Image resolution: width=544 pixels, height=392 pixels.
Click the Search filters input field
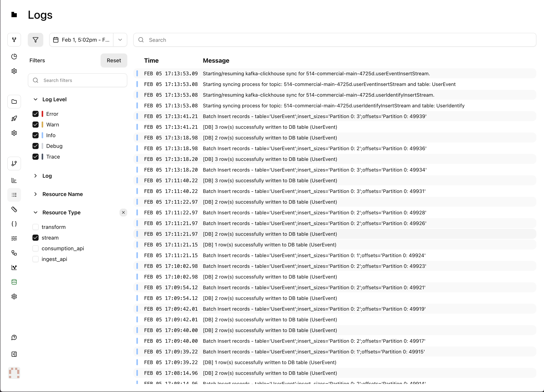(x=82, y=80)
